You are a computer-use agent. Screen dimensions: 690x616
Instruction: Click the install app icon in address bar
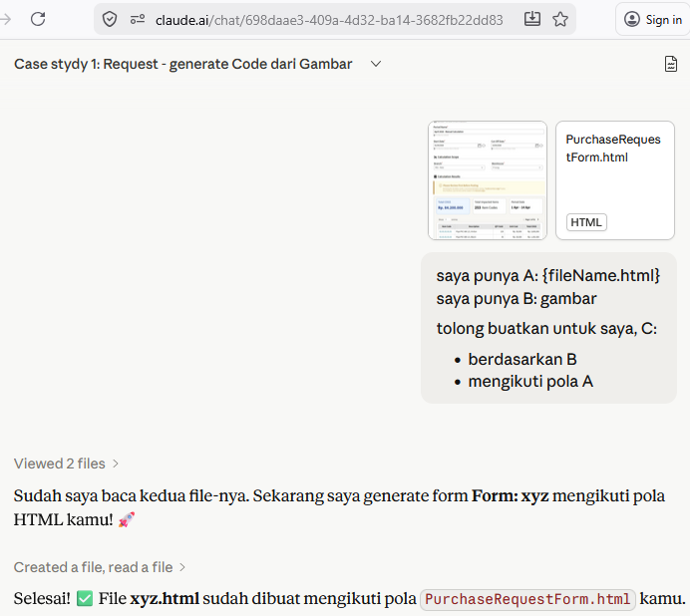(x=532, y=19)
